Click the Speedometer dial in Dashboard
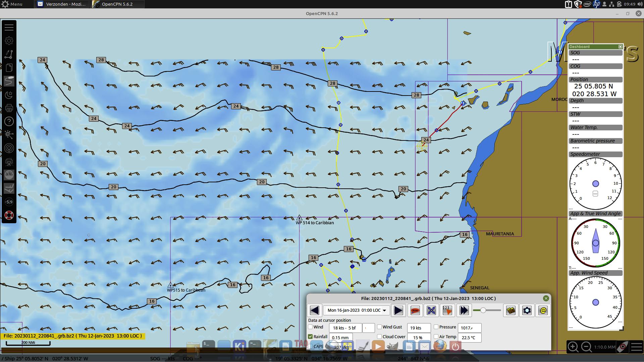 click(x=595, y=184)
